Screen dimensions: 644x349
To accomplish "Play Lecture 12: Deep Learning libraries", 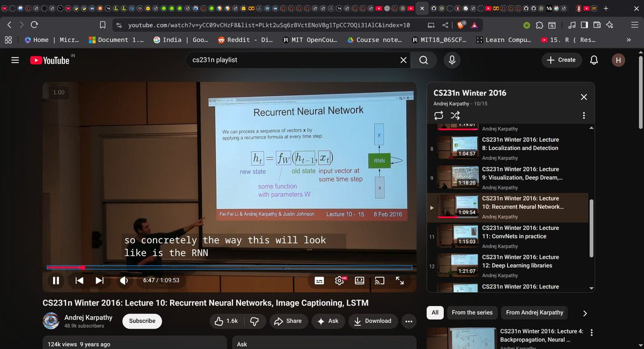I will click(508, 265).
